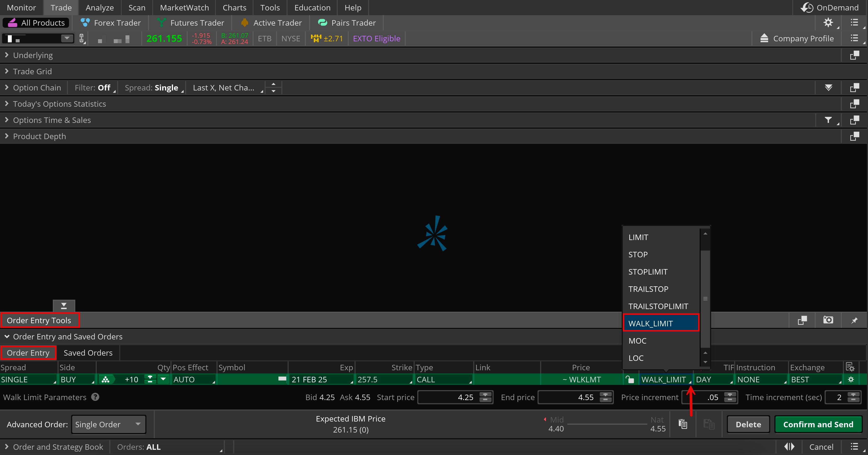Screen dimensions: 868x455
Task: Click the copy order icon next to Delete
Action: (x=683, y=424)
